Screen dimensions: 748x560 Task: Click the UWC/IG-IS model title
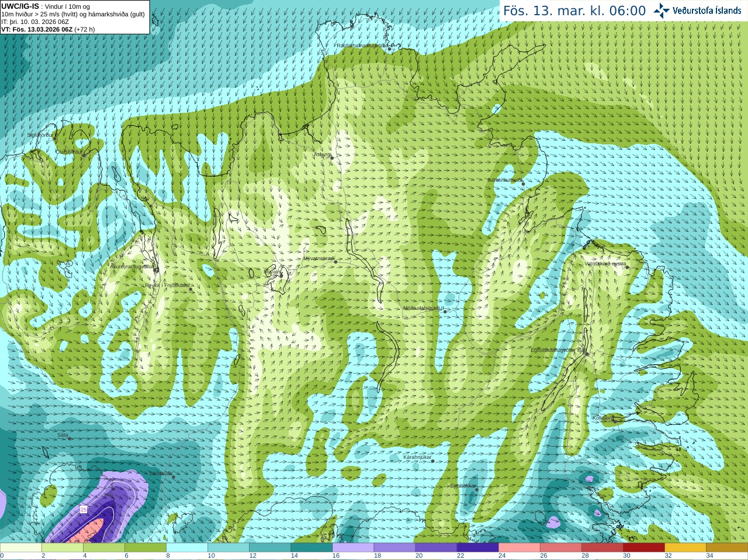click(x=20, y=6)
